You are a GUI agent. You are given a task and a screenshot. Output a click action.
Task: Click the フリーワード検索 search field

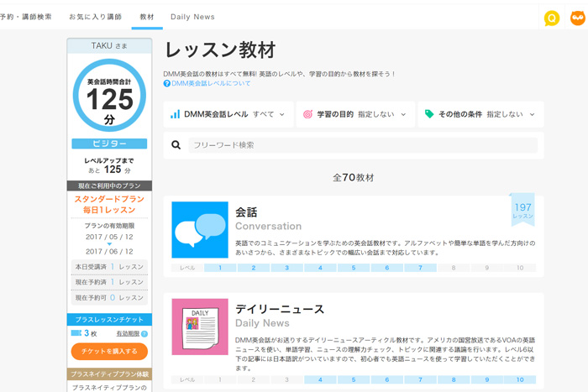(x=362, y=145)
